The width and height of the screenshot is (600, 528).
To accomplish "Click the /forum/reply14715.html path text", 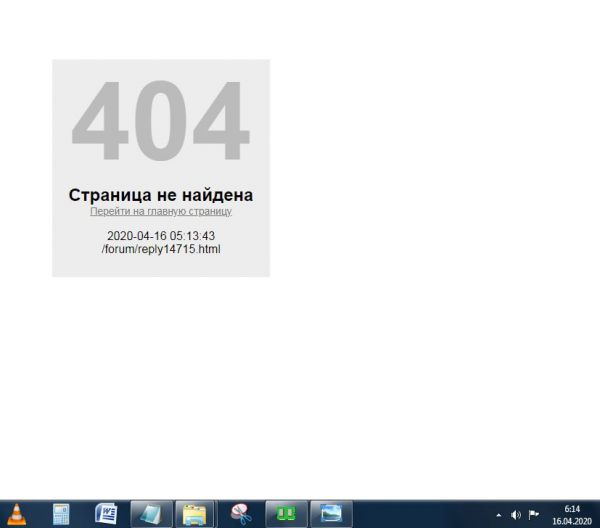I will point(161,249).
